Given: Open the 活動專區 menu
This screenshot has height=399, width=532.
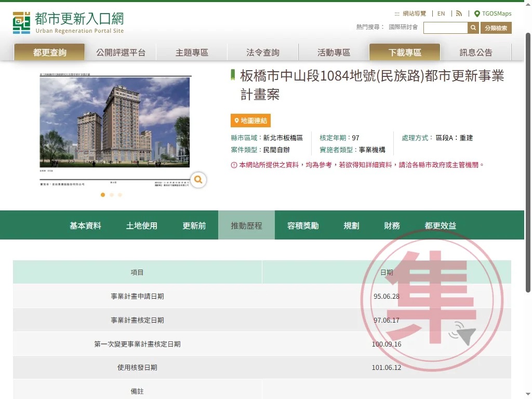Looking at the screenshot, I should tap(334, 52).
